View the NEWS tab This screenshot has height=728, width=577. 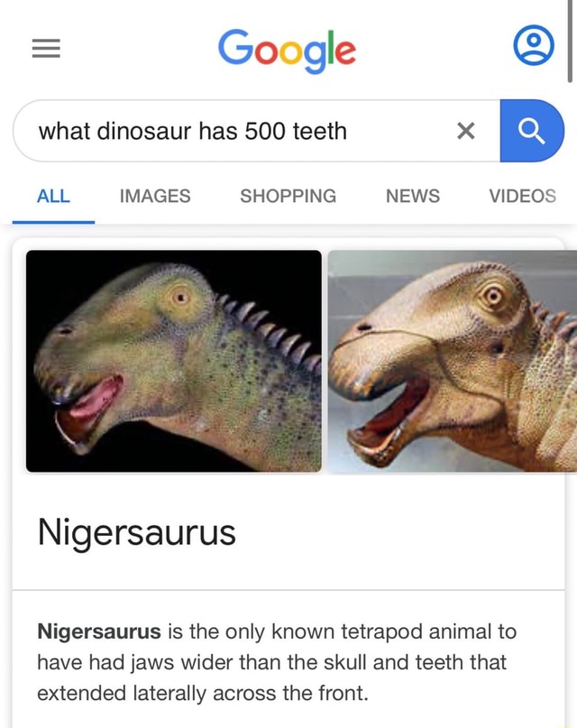tap(412, 196)
